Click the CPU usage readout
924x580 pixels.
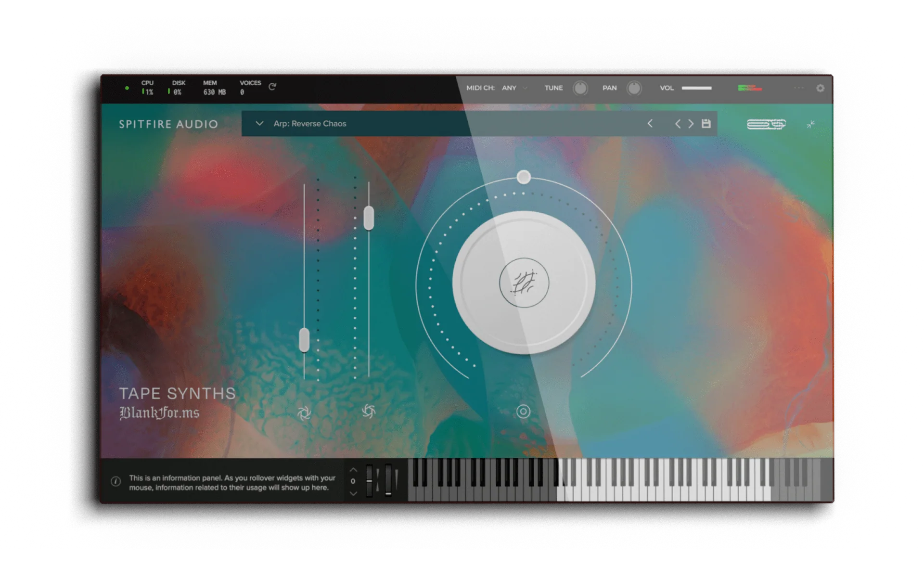[x=147, y=88]
